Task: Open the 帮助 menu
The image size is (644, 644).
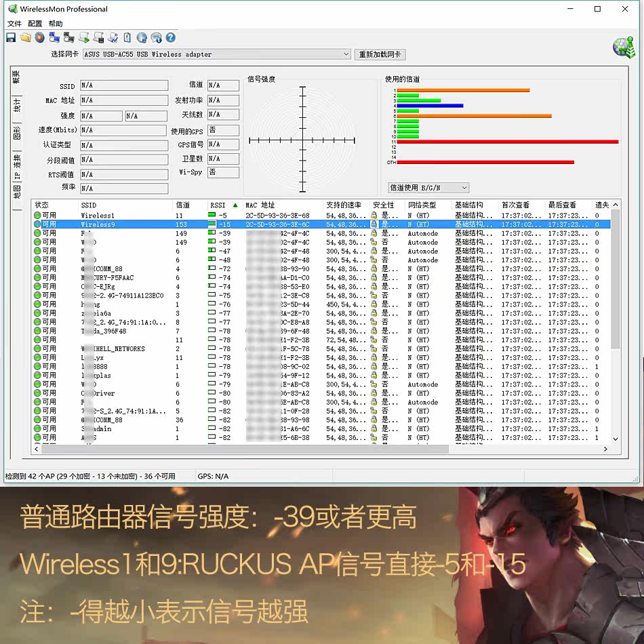Action: [56, 24]
